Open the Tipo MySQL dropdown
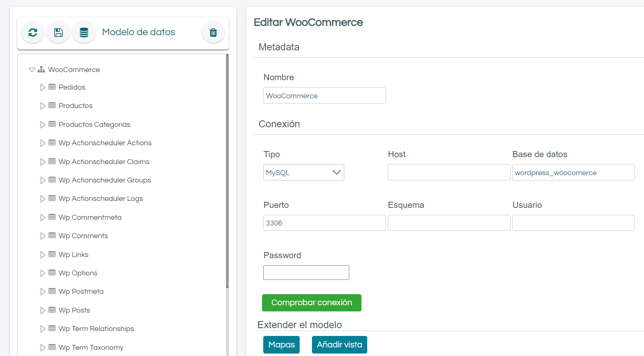644x356 pixels. tap(304, 172)
